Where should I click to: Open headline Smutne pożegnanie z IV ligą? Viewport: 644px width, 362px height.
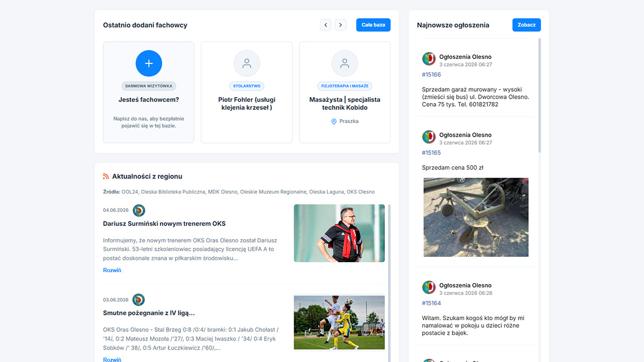coord(149,313)
